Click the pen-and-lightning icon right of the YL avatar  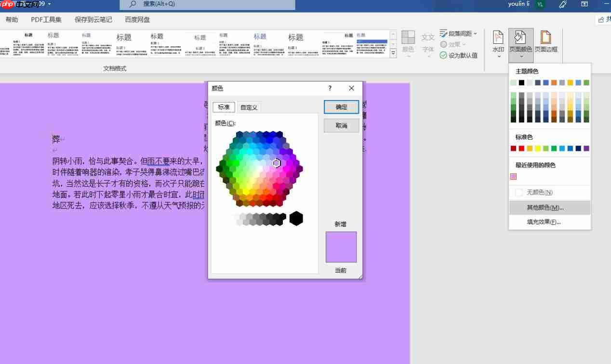point(562,4)
